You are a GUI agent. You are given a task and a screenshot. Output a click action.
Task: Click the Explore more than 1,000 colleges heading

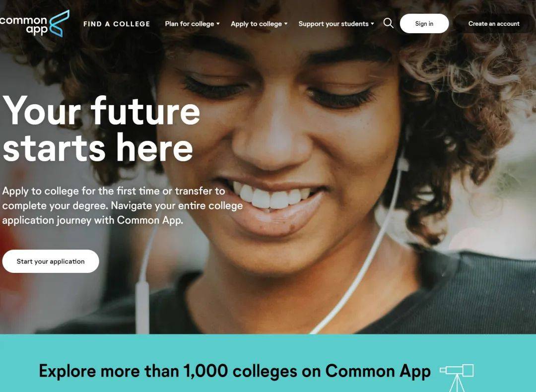[234, 371]
